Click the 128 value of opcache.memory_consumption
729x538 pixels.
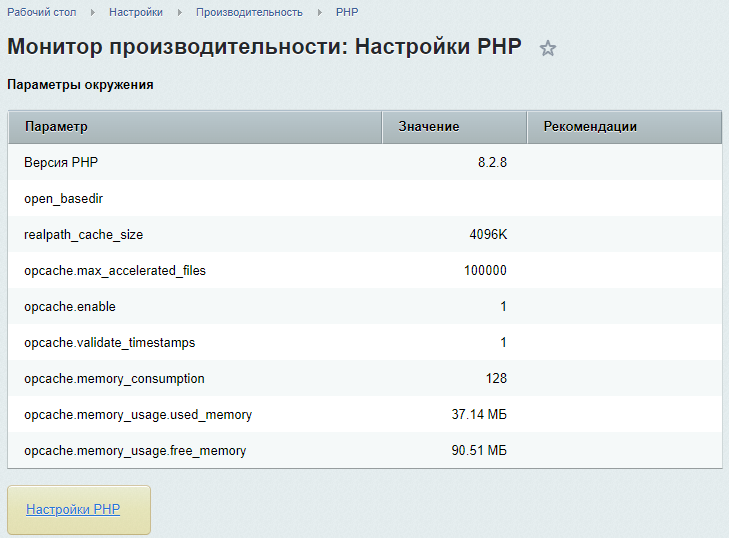tap(496, 379)
